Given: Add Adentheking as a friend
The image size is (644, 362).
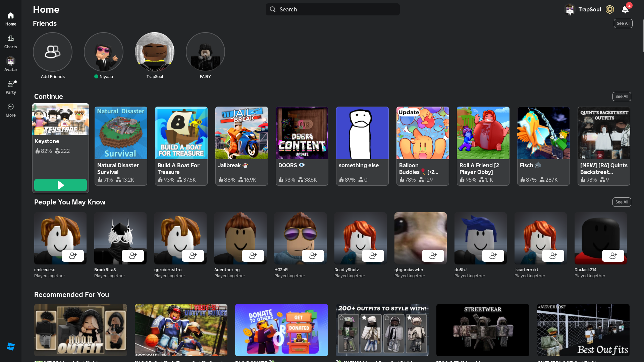Looking at the screenshot, I should click(x=253, y=256).
